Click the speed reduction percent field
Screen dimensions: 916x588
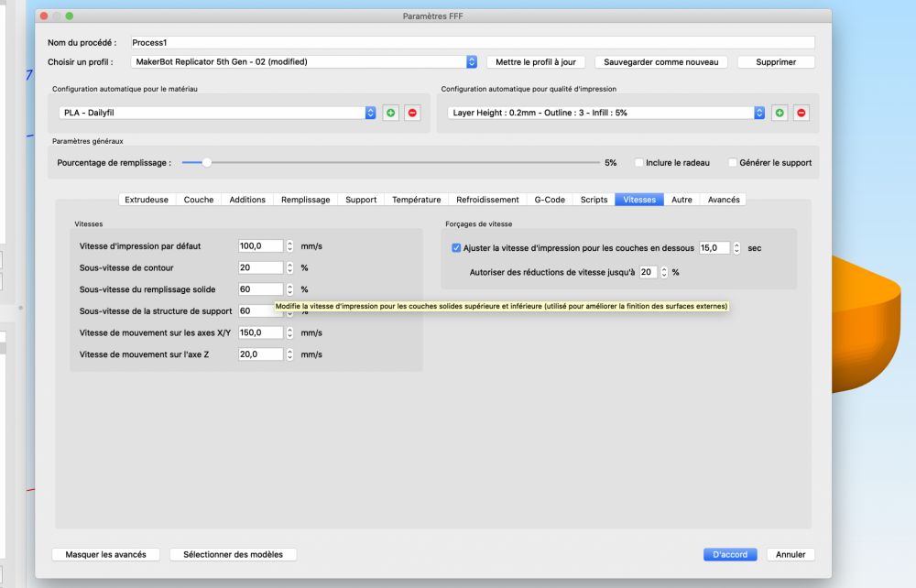[649, 273]
